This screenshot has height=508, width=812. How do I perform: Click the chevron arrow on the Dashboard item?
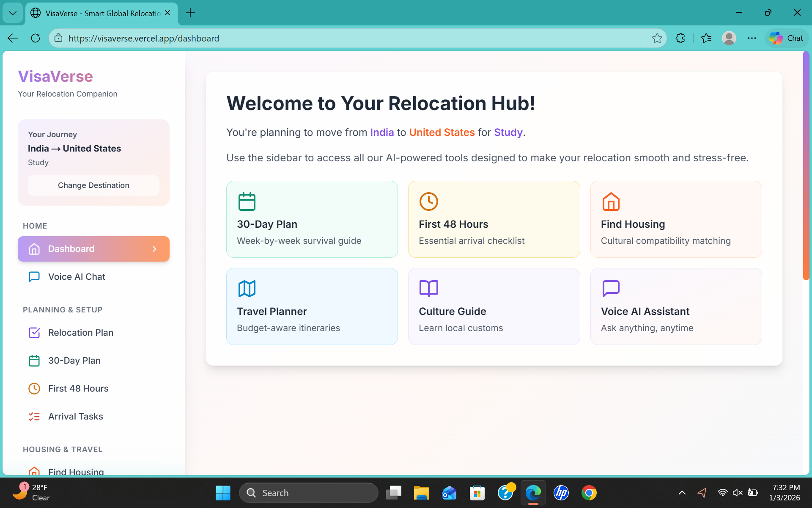(x=154, y=249)
